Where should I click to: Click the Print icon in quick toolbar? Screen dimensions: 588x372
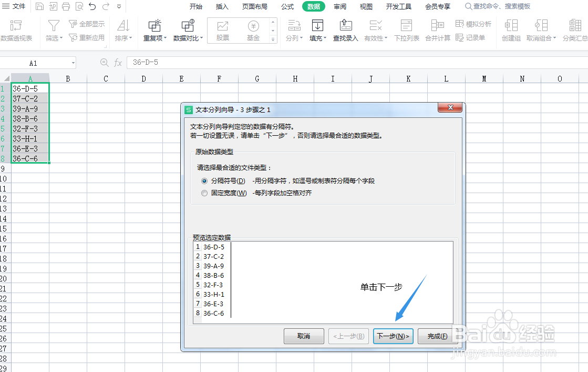coord(66,6)
